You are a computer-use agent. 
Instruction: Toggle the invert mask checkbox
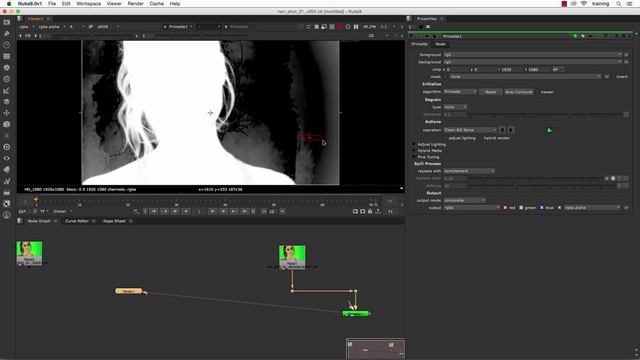(613, 77)
